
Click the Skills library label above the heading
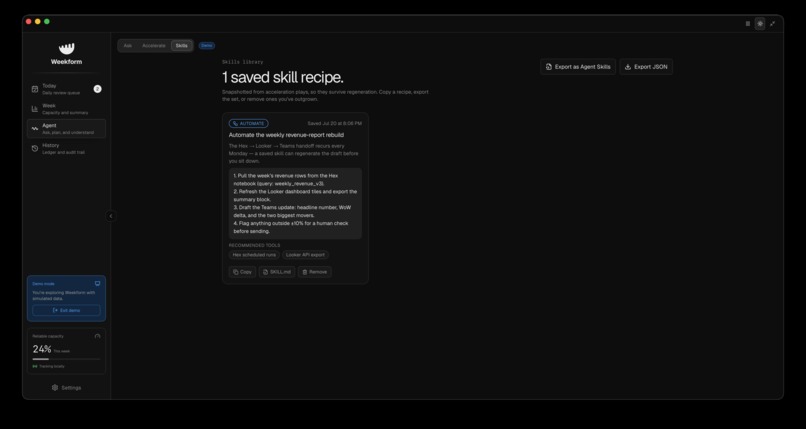pyautogui.click(x=243, y=62)
